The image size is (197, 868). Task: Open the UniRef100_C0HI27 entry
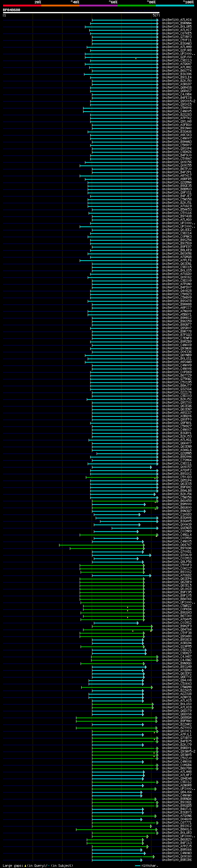point(176,568)
